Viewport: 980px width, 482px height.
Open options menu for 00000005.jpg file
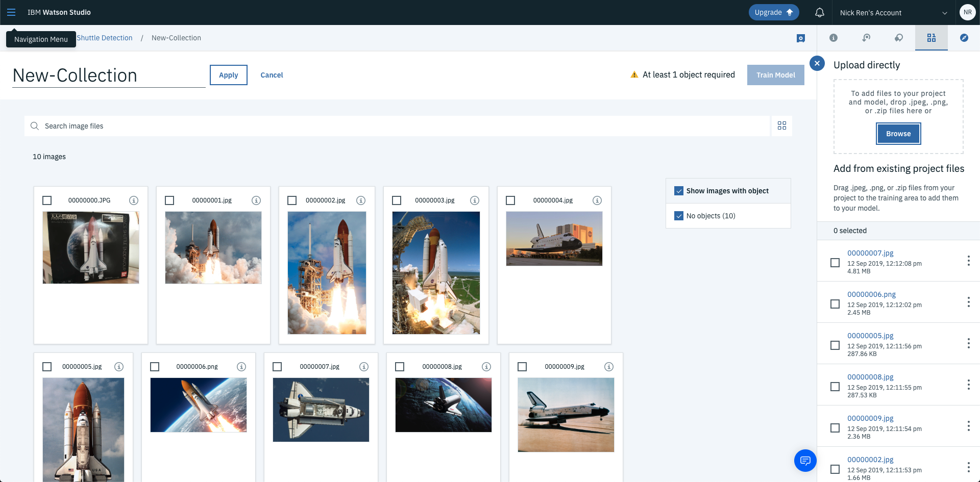pos(968,343)
